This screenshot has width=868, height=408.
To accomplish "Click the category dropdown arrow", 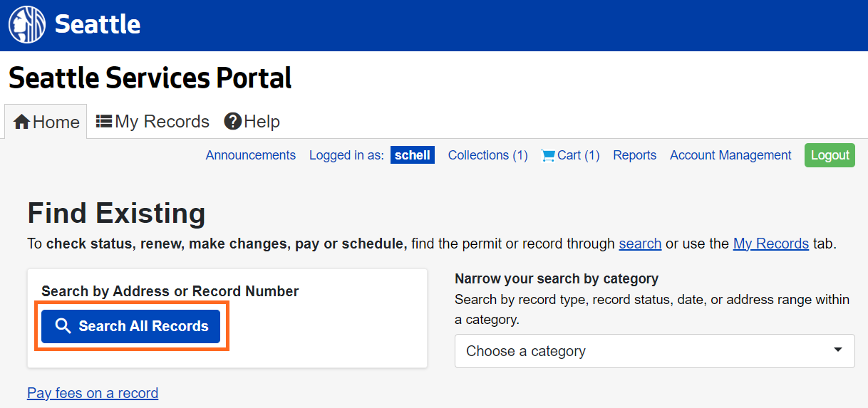I will (838, 350).
